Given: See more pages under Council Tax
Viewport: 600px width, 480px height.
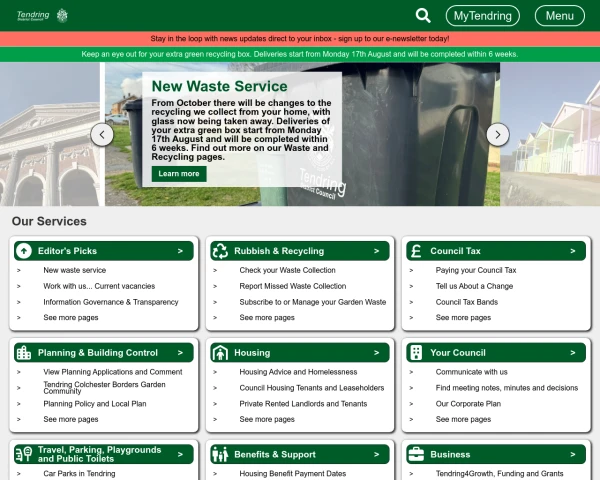Looking at the screenshot, I should (463, 318).
